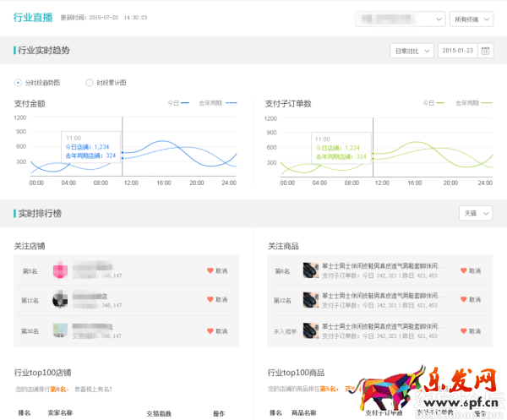Click heart icon for rank 12 store
The image size is (507, 420).
point(210,299)
